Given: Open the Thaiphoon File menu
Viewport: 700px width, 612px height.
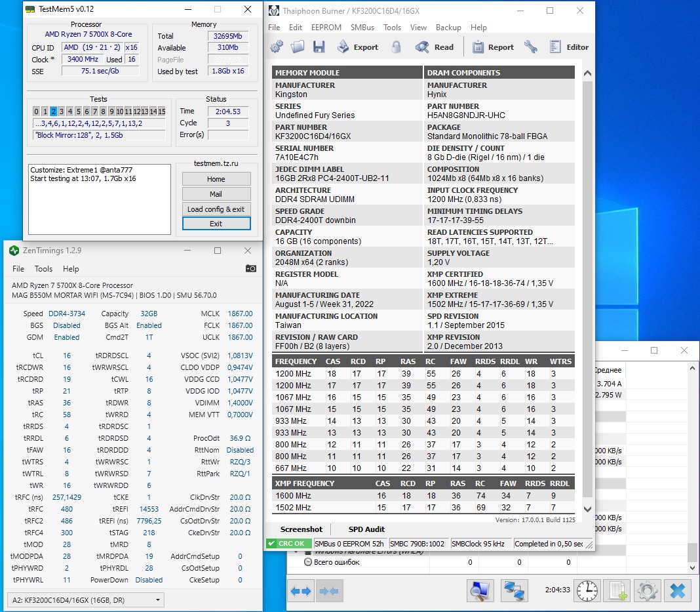Looking at the screenshot, I should pos(274,28).
